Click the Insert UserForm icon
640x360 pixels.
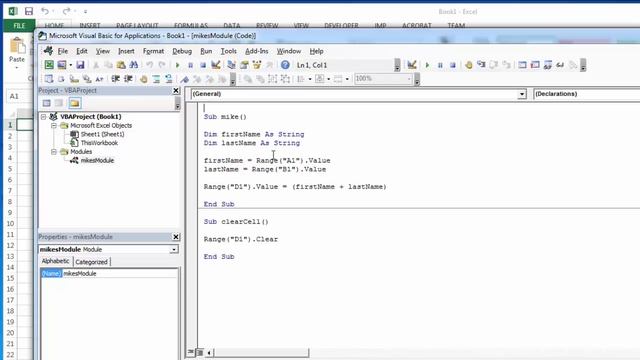coord(62,65)
